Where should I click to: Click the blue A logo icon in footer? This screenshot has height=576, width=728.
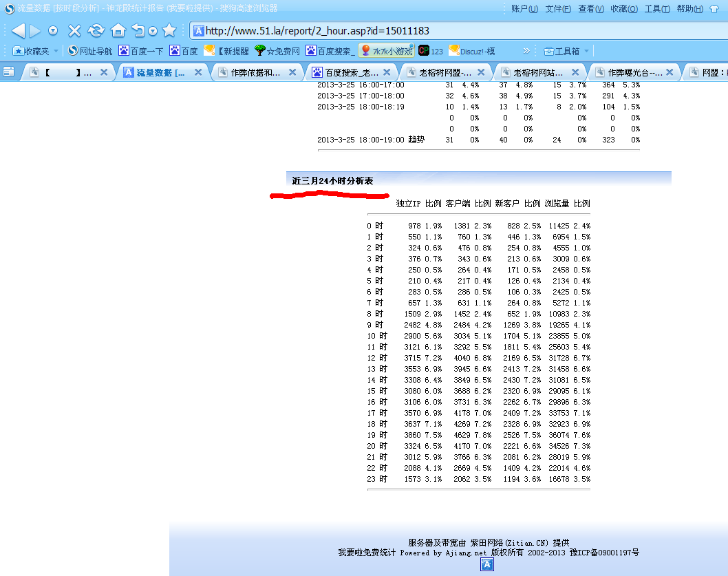pos(487,564)
